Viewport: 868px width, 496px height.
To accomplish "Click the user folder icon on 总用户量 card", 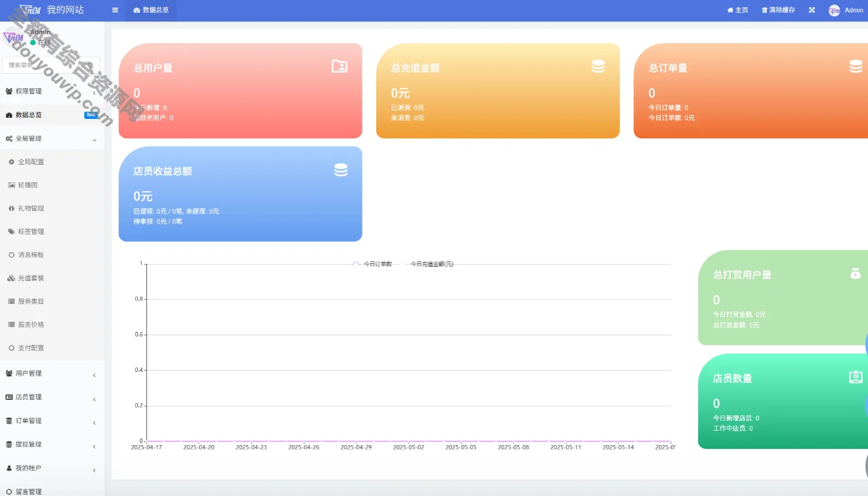I will (340, 66).
